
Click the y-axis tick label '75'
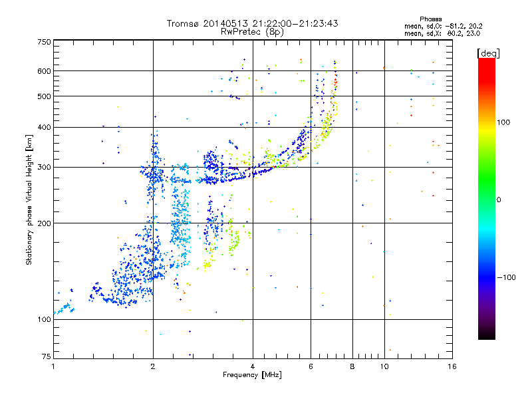(x=47, y=356)
